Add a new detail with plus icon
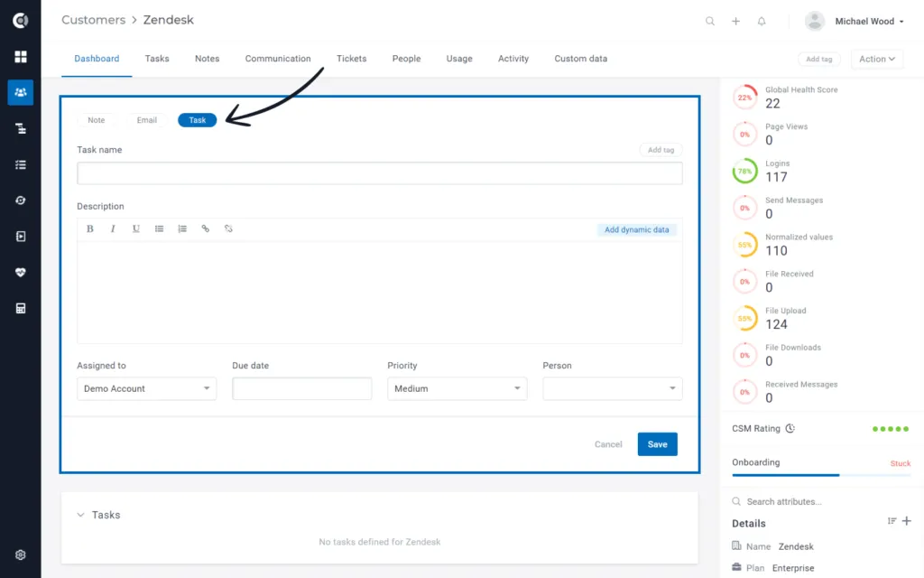The height and width of the screenshot is (578, 924). point(907,521)
